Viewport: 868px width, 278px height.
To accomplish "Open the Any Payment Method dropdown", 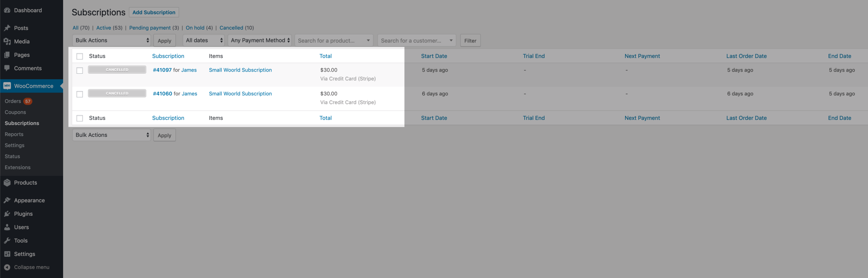I will 259,40.
